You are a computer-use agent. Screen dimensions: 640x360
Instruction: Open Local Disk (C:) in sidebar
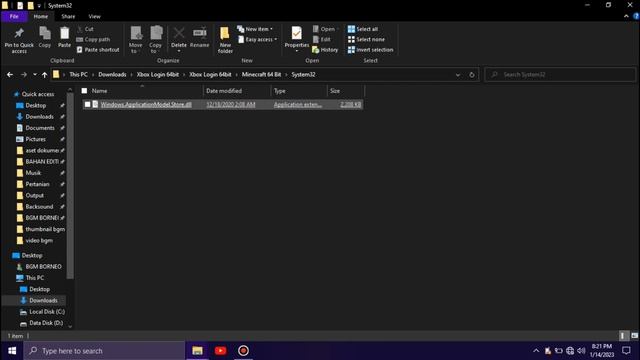tap(47, 311)
